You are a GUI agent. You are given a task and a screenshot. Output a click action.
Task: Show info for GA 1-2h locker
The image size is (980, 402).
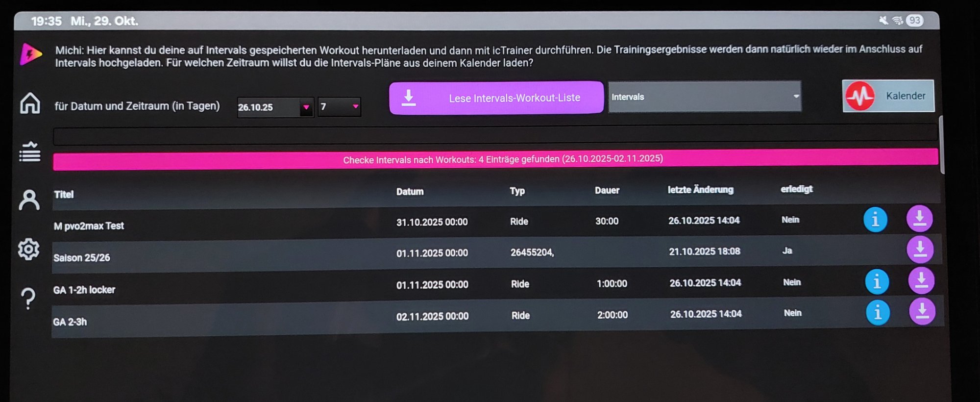pyautogui.click(x=877, y=281)
